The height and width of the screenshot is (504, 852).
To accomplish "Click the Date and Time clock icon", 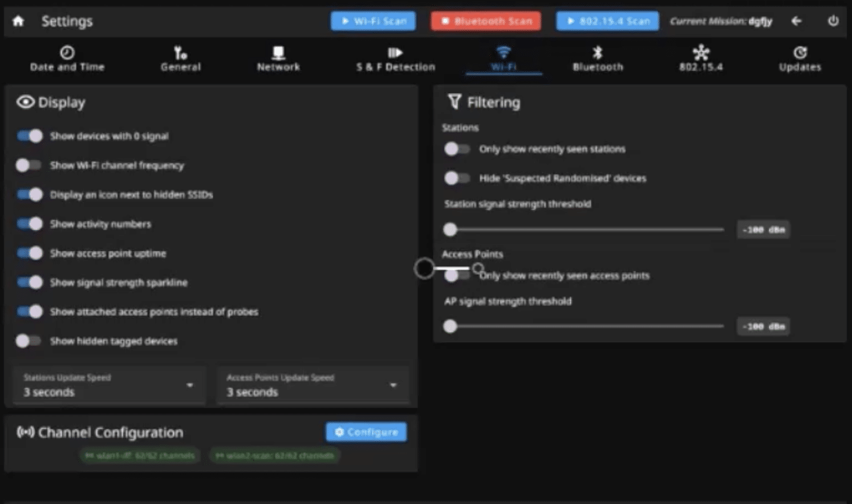I will click(67, 52).
